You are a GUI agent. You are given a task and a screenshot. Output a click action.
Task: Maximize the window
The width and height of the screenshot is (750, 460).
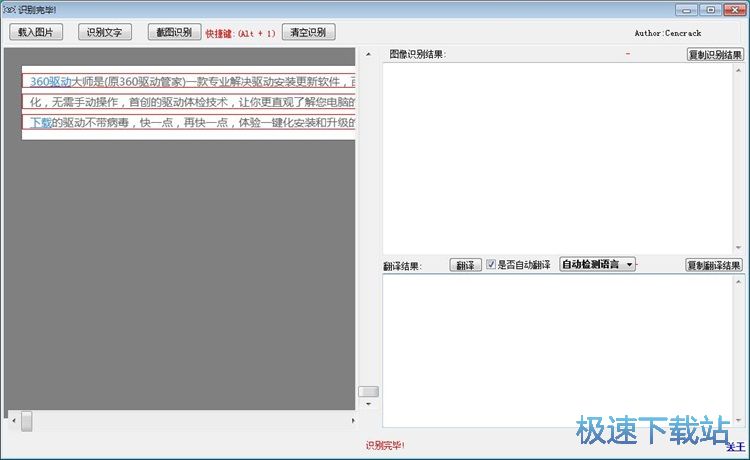[x=710, y=10]
